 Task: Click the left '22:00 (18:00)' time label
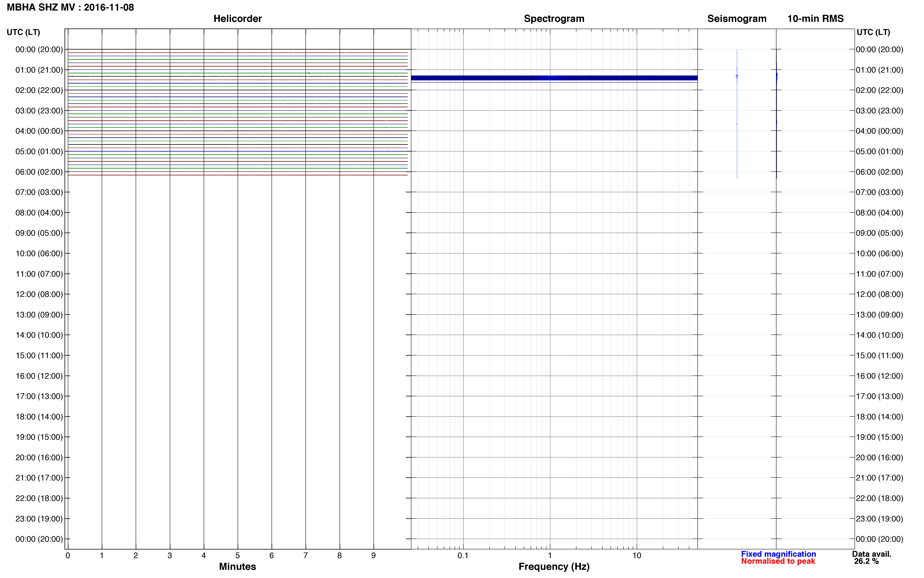(39, 498)
